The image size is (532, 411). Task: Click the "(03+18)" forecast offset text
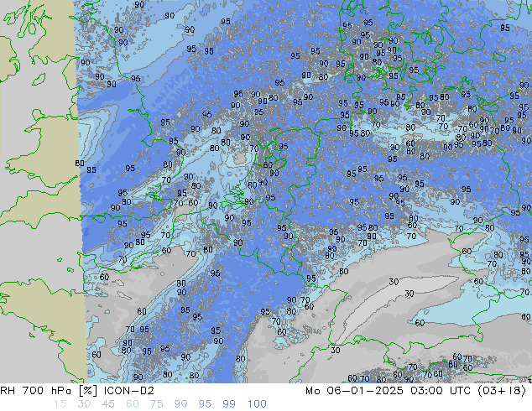[502, 391]
